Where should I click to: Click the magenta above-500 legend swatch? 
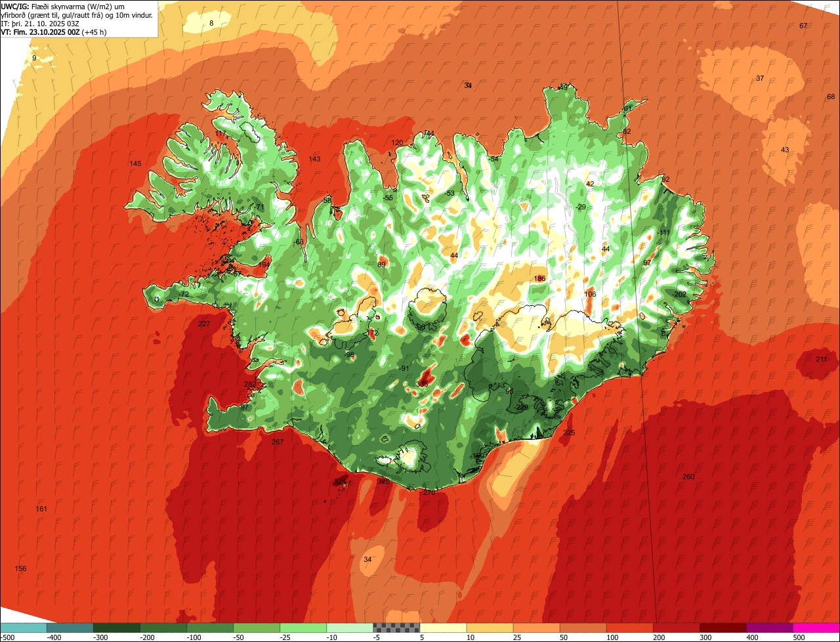816,628
